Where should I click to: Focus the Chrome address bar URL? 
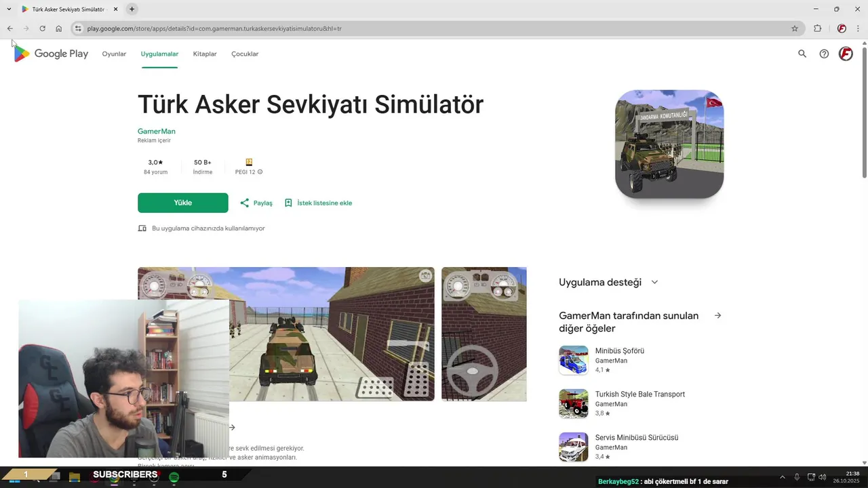tap(214, 28)
